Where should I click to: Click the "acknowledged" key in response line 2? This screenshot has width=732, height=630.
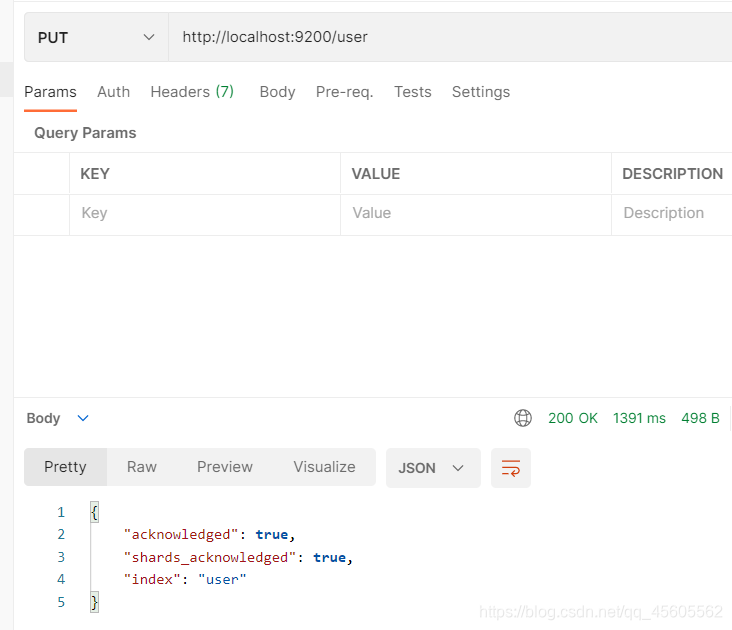pos(181,534)
